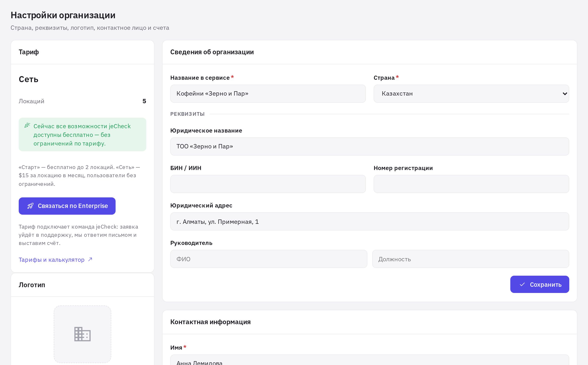588x365 pixels.
Task: Click the Руководитель label
Action: (191, 243)
